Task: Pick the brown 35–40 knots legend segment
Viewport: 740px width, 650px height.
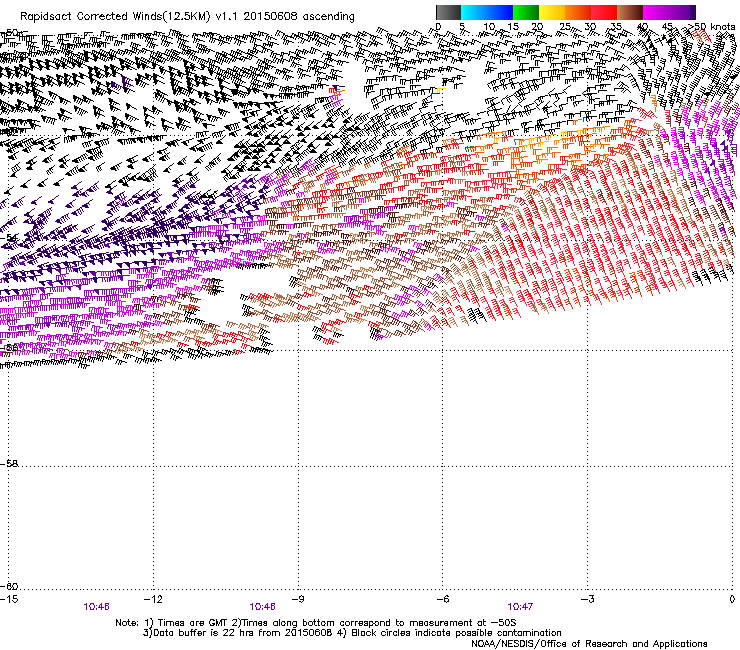Action: pos(630,12)
